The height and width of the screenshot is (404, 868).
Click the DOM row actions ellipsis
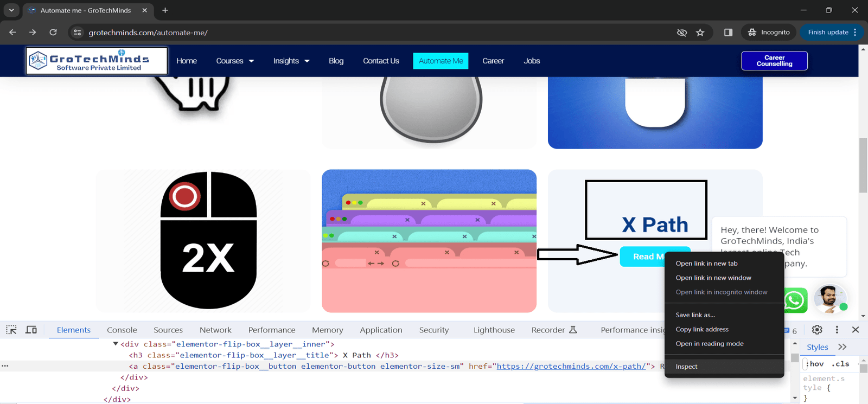[x=5, y=366]
